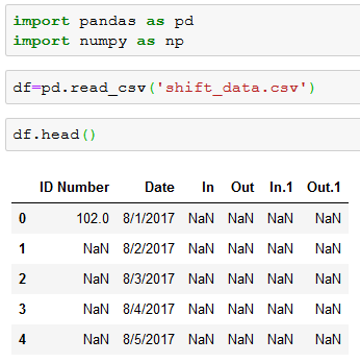
Task: Click the 8/1/2017 date cell
Action: pyautogui.click(x=149, y=219)
